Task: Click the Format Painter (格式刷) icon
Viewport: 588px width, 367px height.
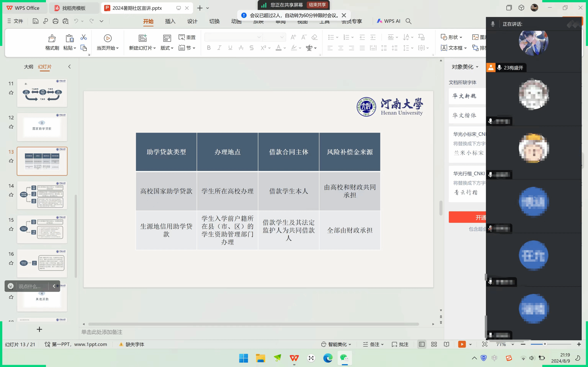Action: [52, 38]
